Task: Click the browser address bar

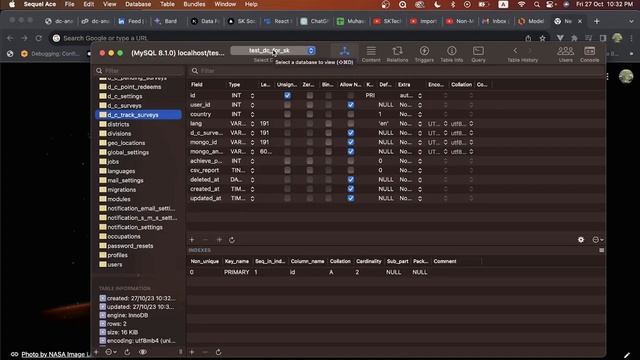Action: [x=286, y=38]
